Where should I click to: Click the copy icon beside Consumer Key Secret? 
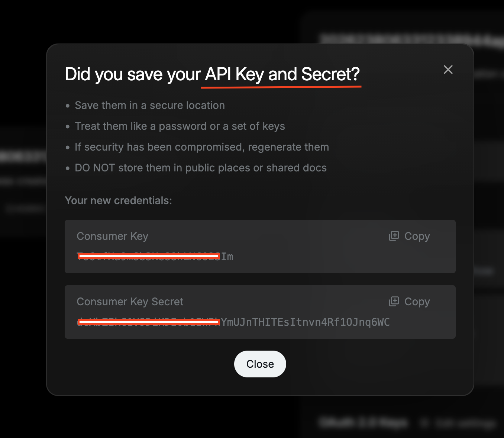[x=394, y=302]
